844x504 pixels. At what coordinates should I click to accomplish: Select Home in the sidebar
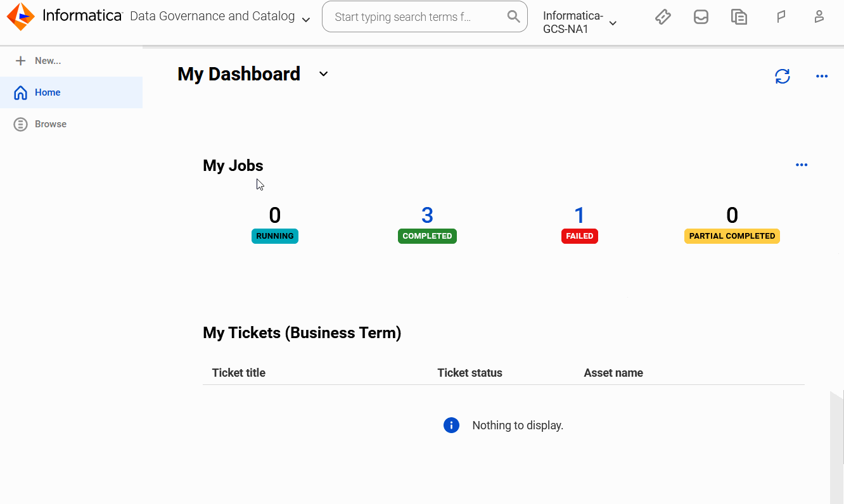71,92
